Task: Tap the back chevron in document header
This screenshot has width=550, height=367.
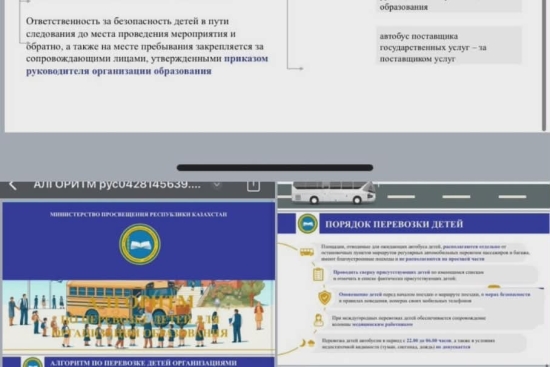Action: pyautogui.click(x=13, y=185)
